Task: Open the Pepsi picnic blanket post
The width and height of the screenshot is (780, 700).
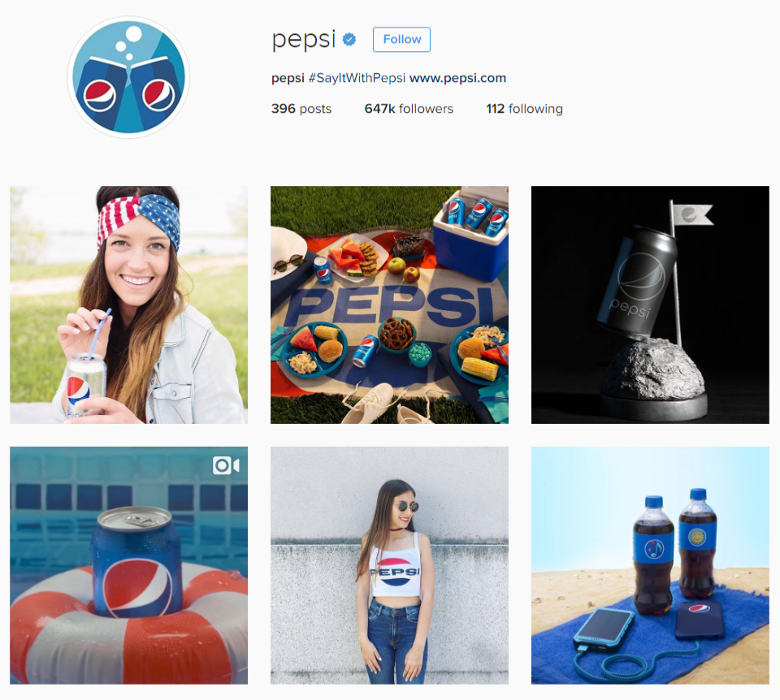Action: (389, 305)
